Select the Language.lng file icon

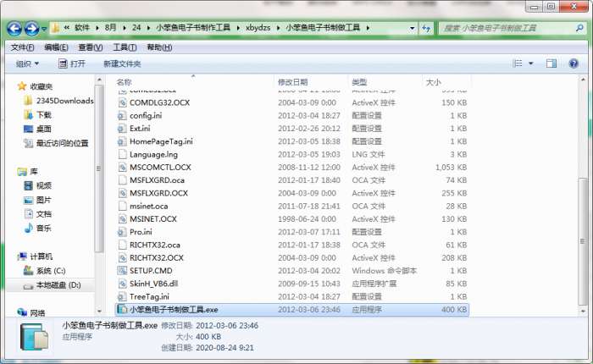(122, 154)
